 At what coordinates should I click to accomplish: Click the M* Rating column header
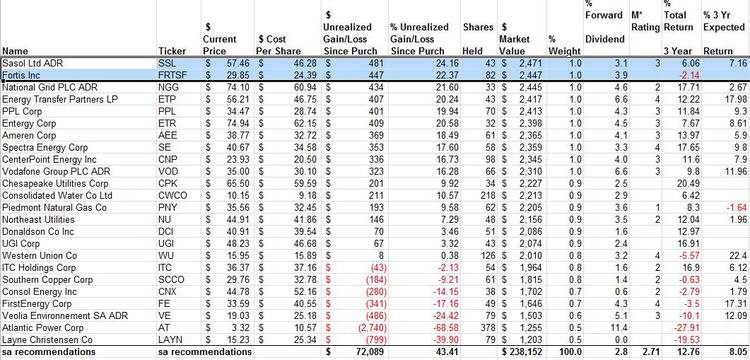pos(645,21)
